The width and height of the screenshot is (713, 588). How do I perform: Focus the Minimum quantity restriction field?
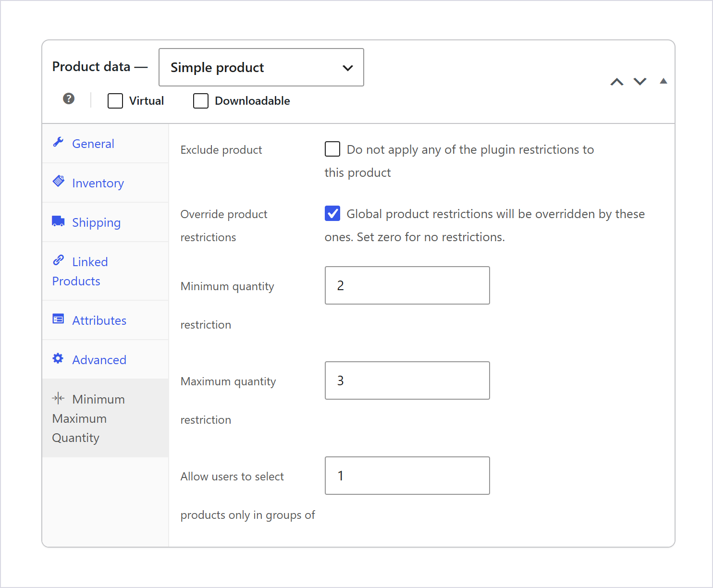pyautogui.click(x=407, y=285)
